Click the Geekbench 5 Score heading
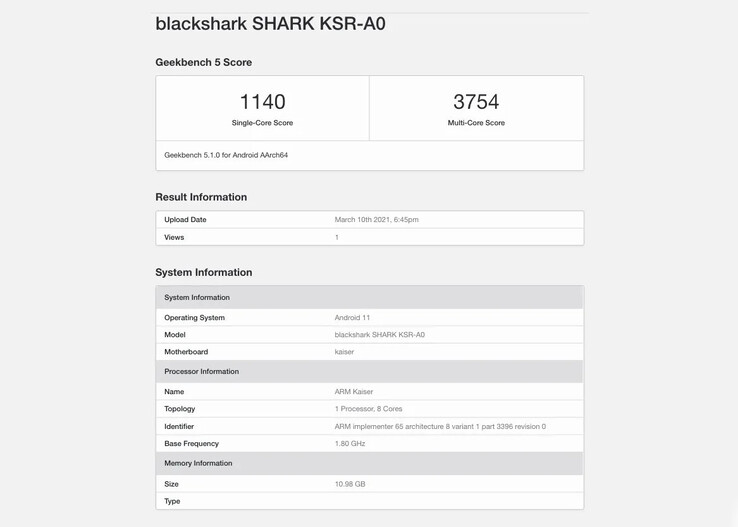The height and width of the screenshot is (527, 738). tap(203, 62)
